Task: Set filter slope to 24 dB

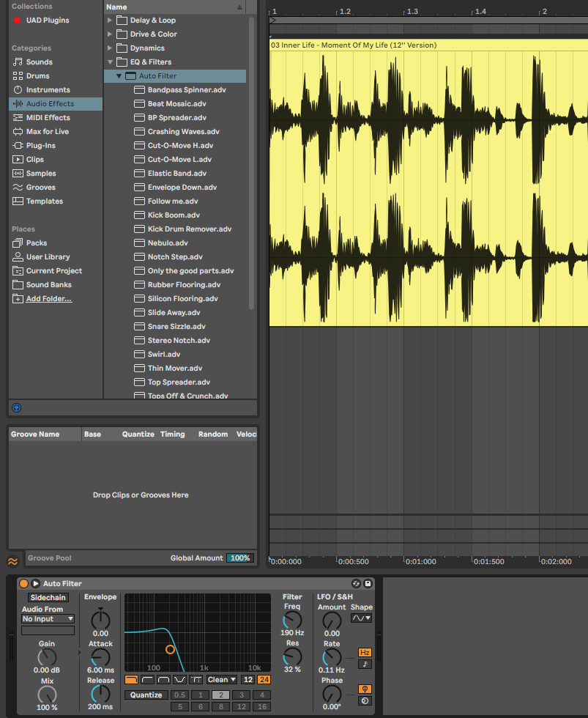Action: [x=264, y=680]
